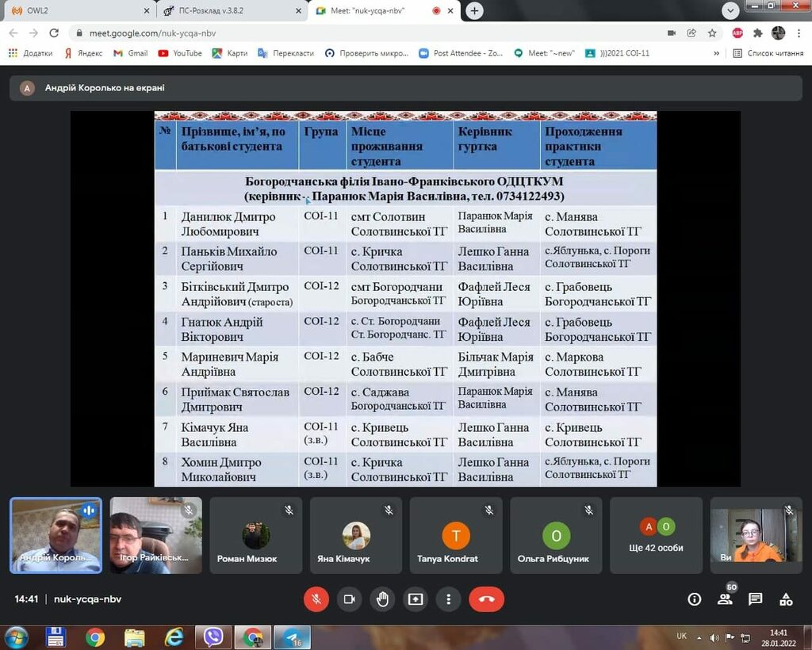The image size is (812, 650).
Task: Open meeting details info icon
Action: (695, 599)
